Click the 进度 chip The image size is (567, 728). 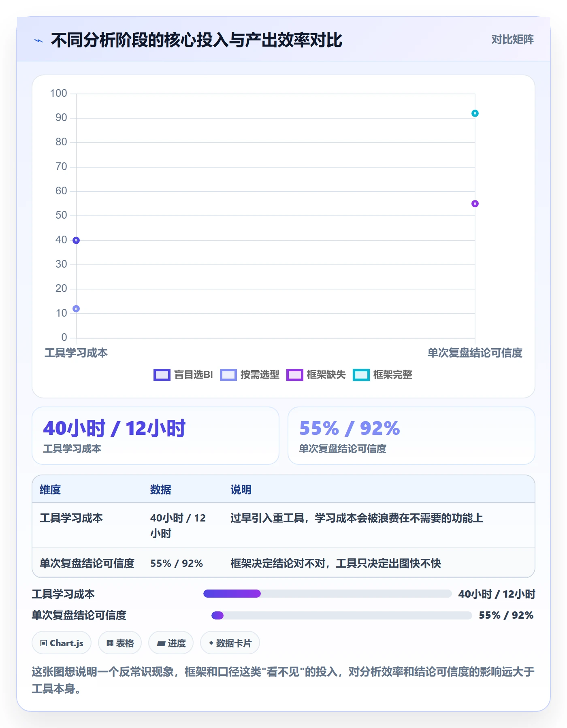(171, 643)
